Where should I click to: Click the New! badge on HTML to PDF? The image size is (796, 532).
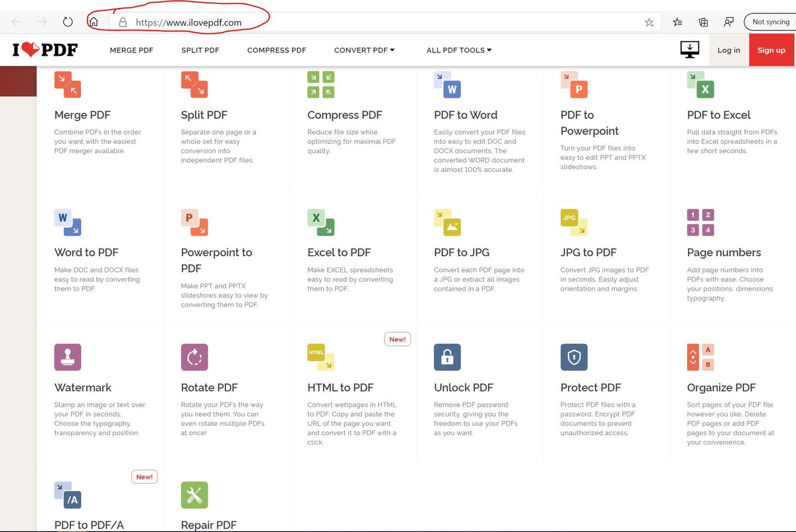[x=397, y=339]
